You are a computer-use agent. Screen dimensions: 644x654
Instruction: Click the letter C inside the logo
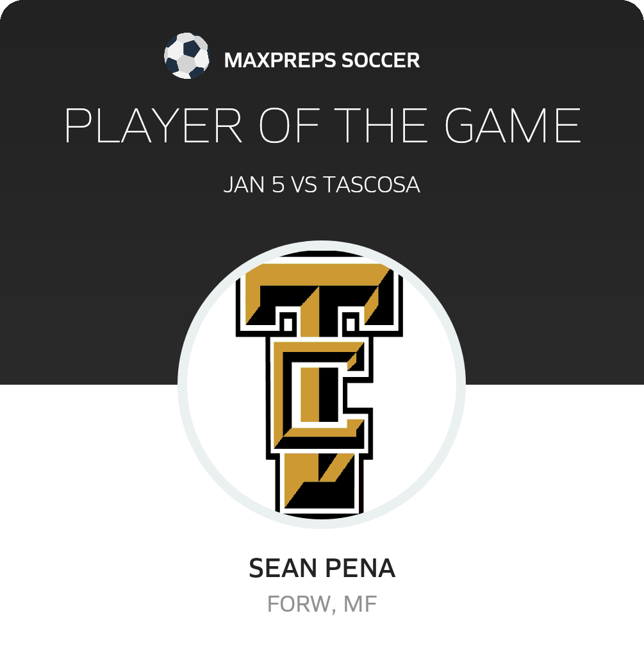[320, 394]
